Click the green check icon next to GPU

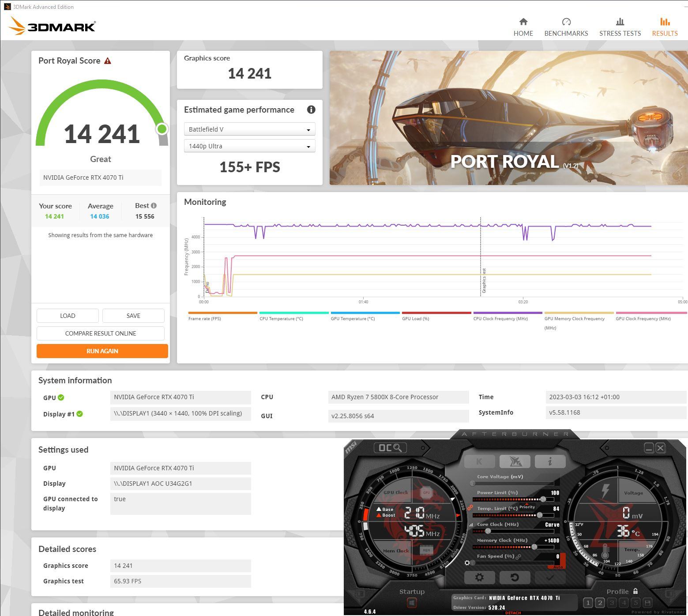tap(61, 397)
